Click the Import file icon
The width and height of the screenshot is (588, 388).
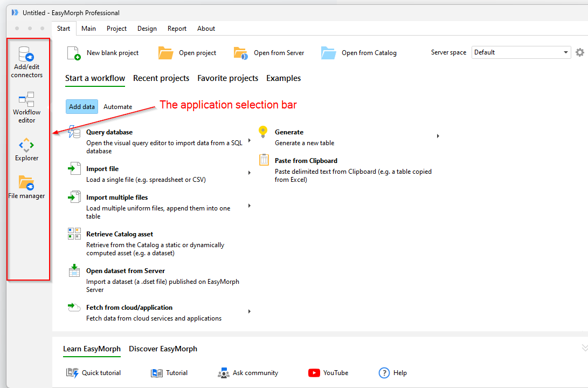coord(74,169)
